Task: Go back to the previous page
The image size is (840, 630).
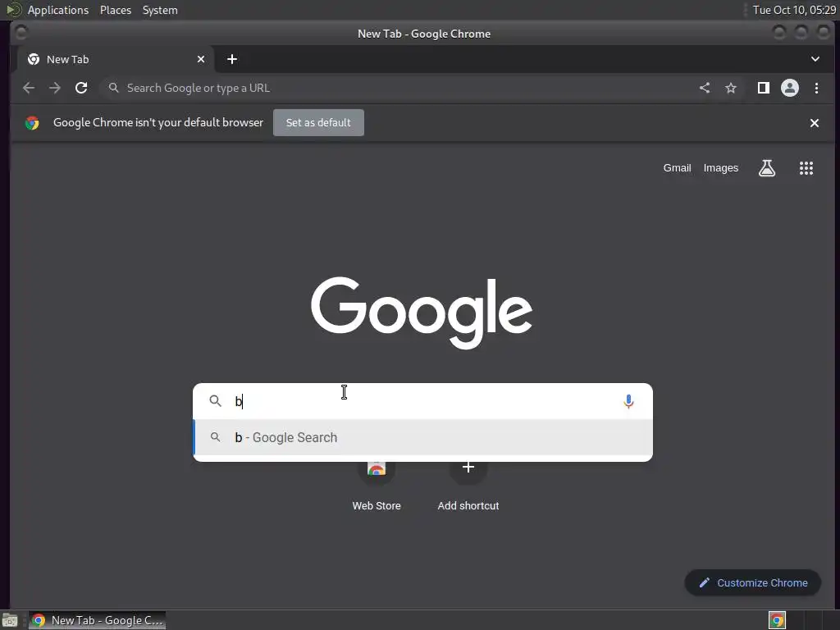Action: (29, 88)
